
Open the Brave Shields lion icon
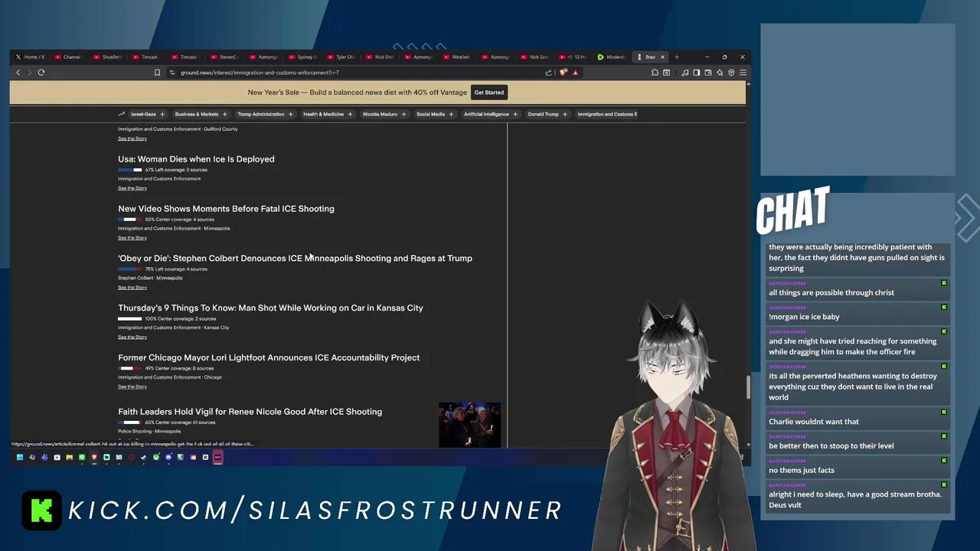pyautogui.click(x=563, y=73)
